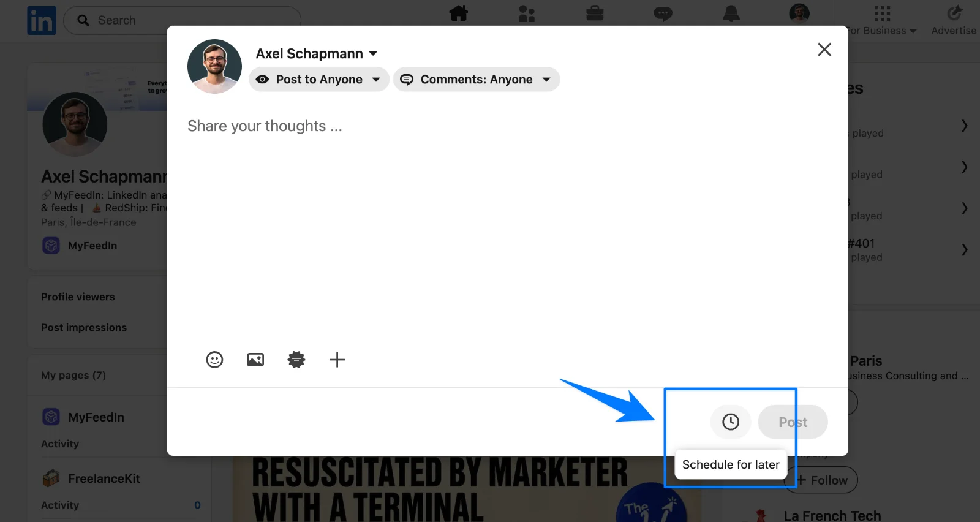
Task: Open Activity under FreelanceKit page
Action: pos(60,505)
